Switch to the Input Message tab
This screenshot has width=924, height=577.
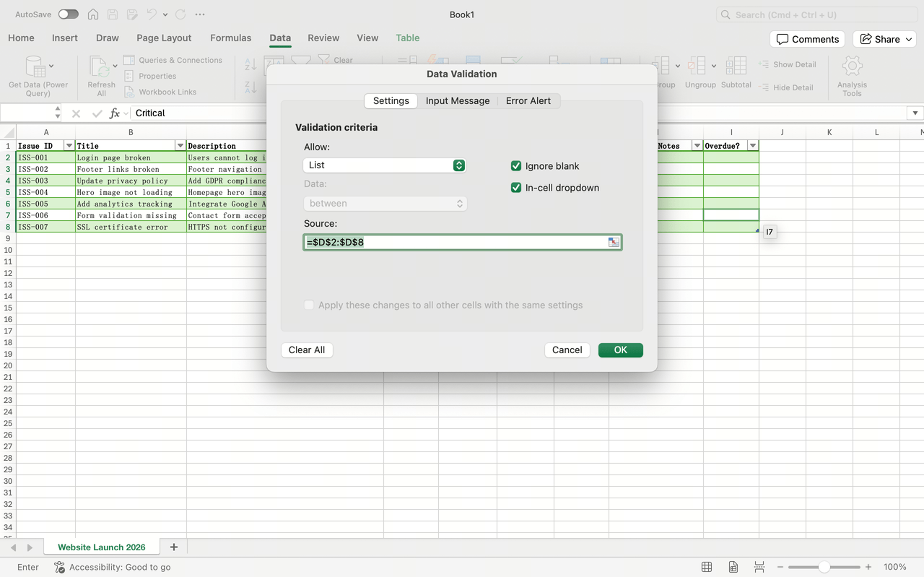(x=458, y=100)
